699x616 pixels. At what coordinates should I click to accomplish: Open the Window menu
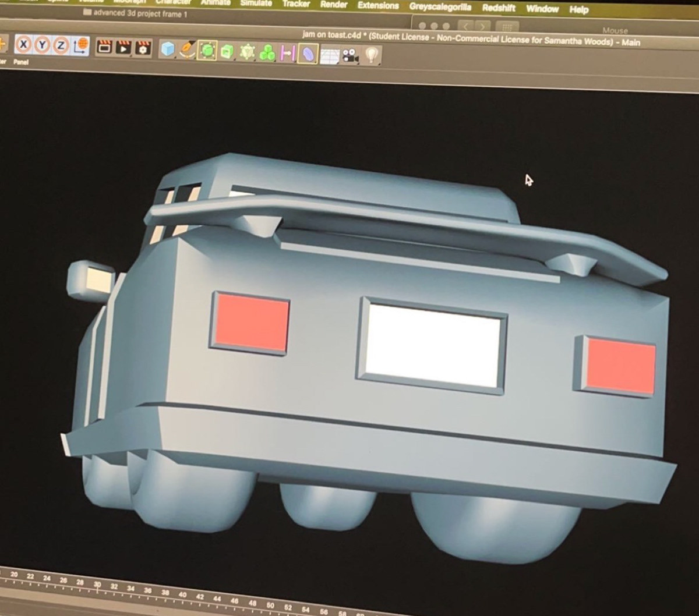click(542, 9)
